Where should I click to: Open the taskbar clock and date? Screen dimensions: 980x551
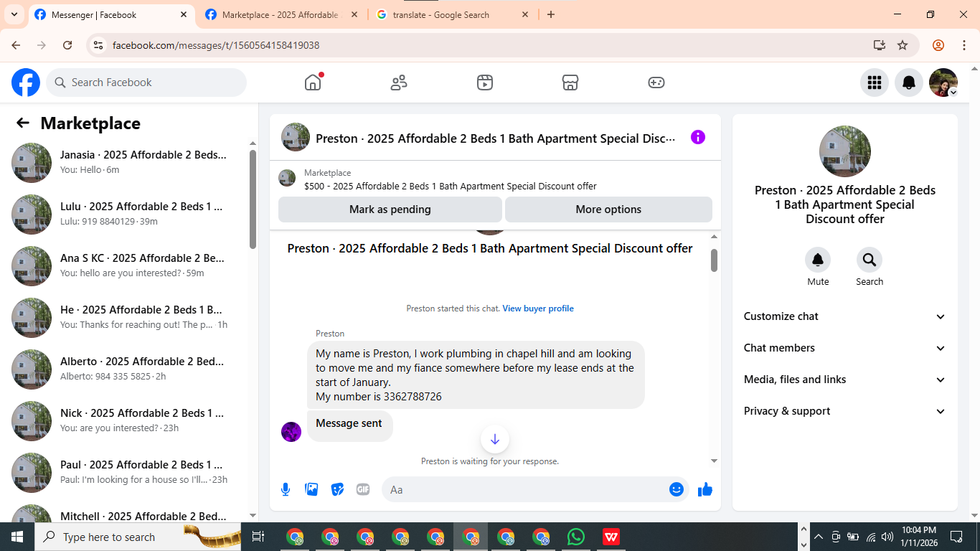(919, 537)
